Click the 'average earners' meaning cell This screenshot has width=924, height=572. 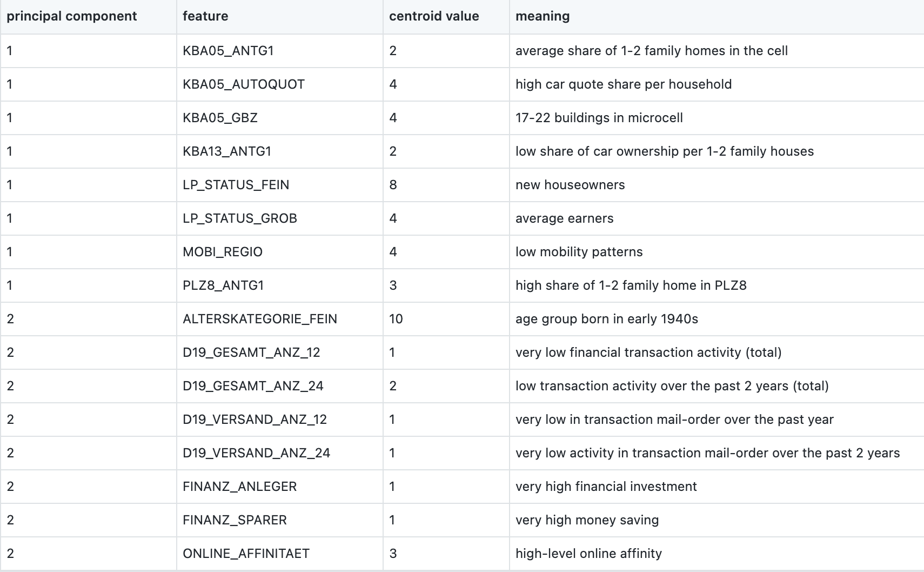point(565,218)
